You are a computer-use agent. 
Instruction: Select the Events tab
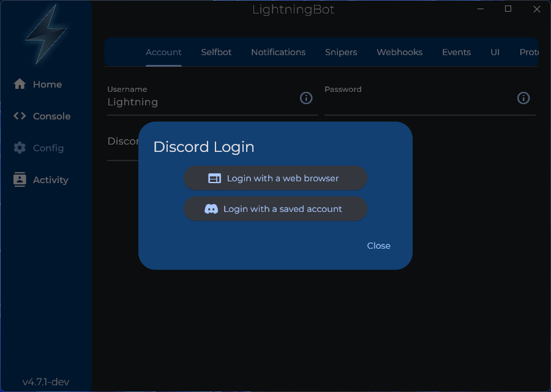pyautogui.click(x=456, y=52)
